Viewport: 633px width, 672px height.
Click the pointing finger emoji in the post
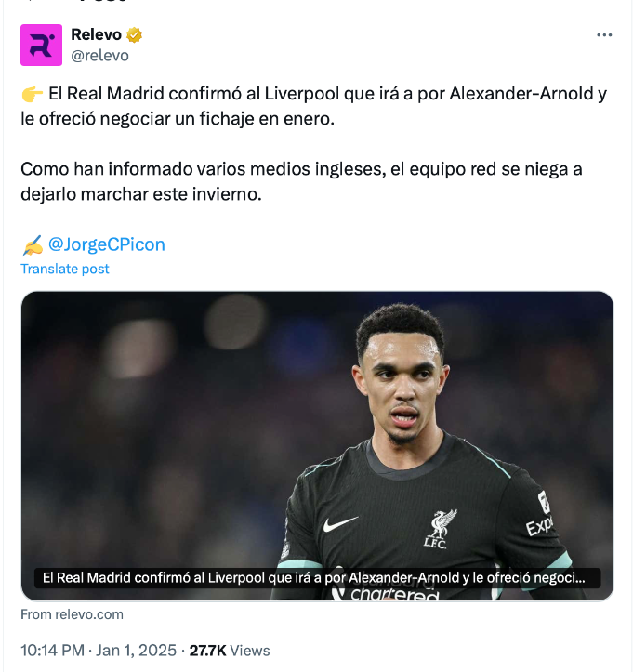pyautogui.click(x=32, y=95)
